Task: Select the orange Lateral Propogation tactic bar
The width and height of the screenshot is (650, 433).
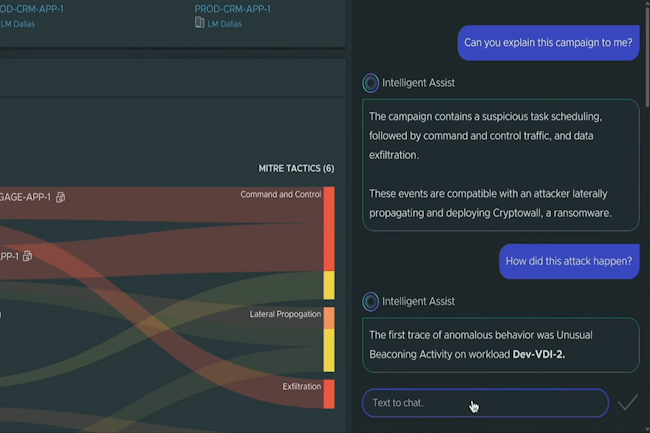Action: (329, 318)
